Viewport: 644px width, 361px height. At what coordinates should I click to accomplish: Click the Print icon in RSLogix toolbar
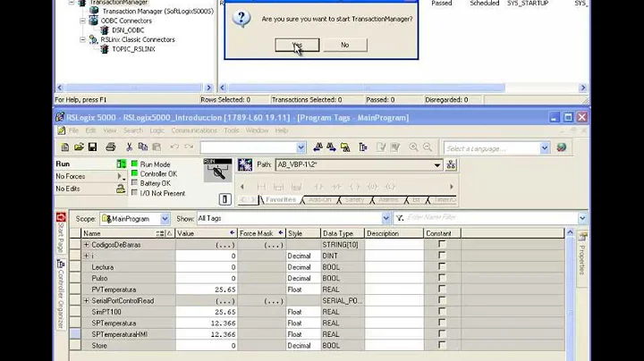pyautogui.click(x=111, y=147)
